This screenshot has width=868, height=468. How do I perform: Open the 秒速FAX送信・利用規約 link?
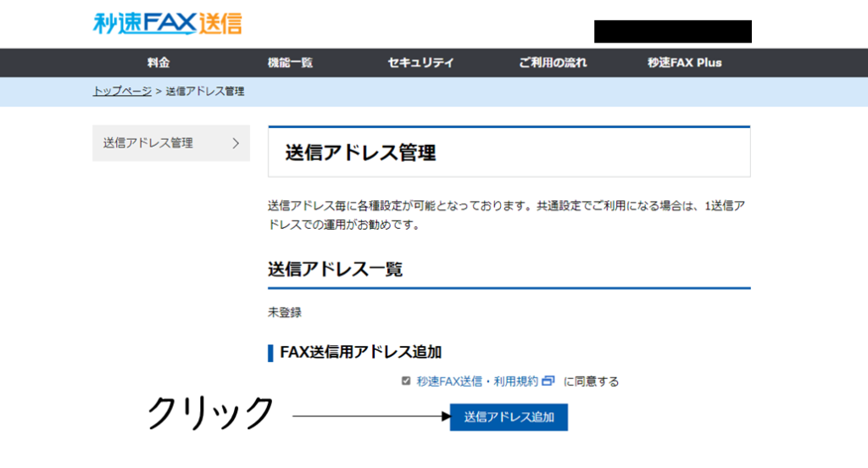(477, 382)
